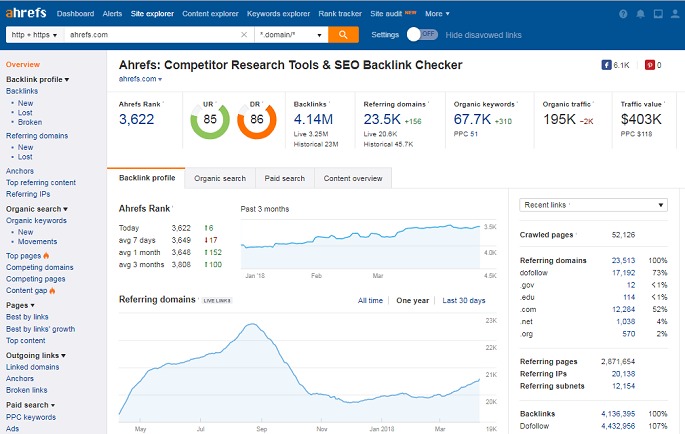Open Rank tracker in top navigation
Viewport: 685px width, 434px height.
click(340, 14)
